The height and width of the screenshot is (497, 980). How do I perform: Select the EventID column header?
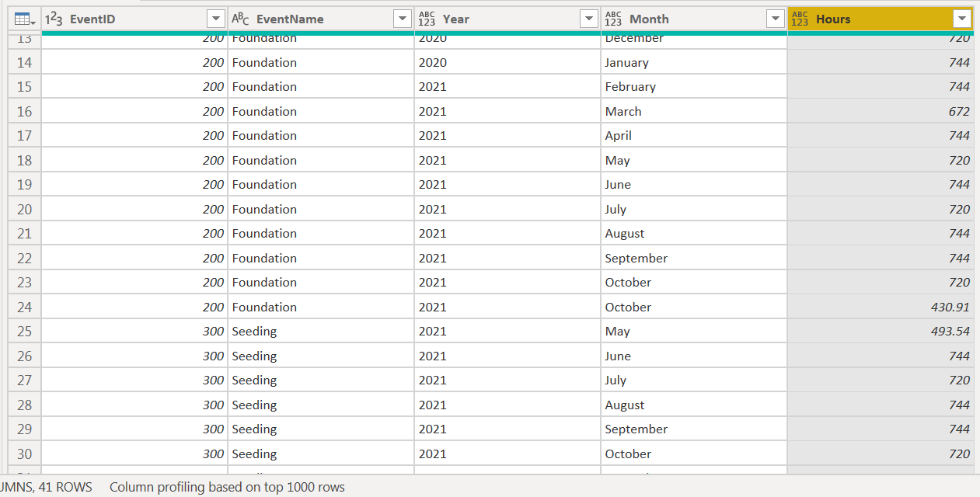tap(134, 19)
